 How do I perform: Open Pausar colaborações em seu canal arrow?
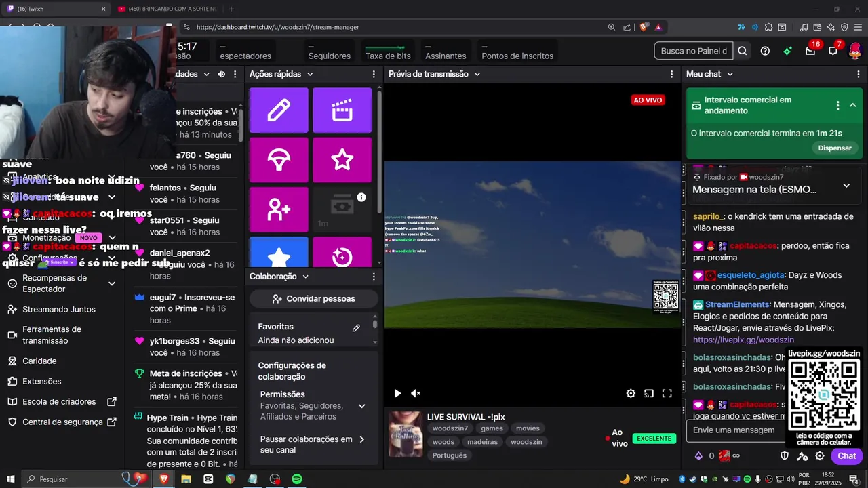click(x=361, y=439)
